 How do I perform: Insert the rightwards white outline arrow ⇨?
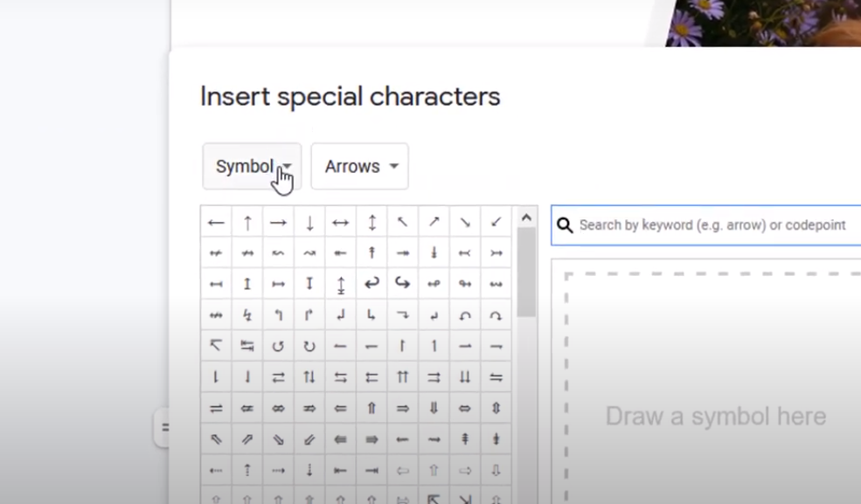point(465,470)
